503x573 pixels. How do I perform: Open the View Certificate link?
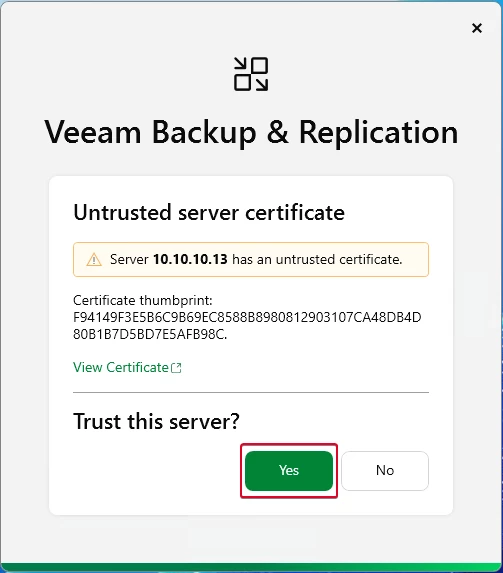click(x=121, y=367)
